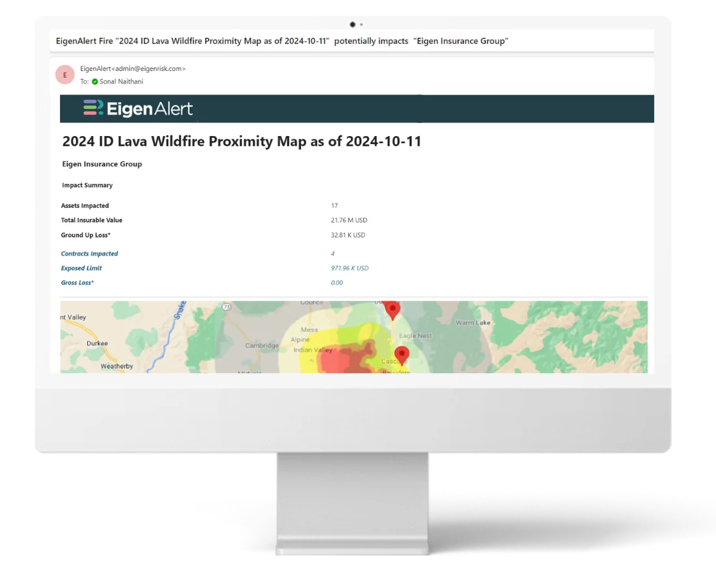This screenshot has height=588, width=716.
Task: Click the green status dot beside Sonal Naithani
Action: (x=95, y=82)
